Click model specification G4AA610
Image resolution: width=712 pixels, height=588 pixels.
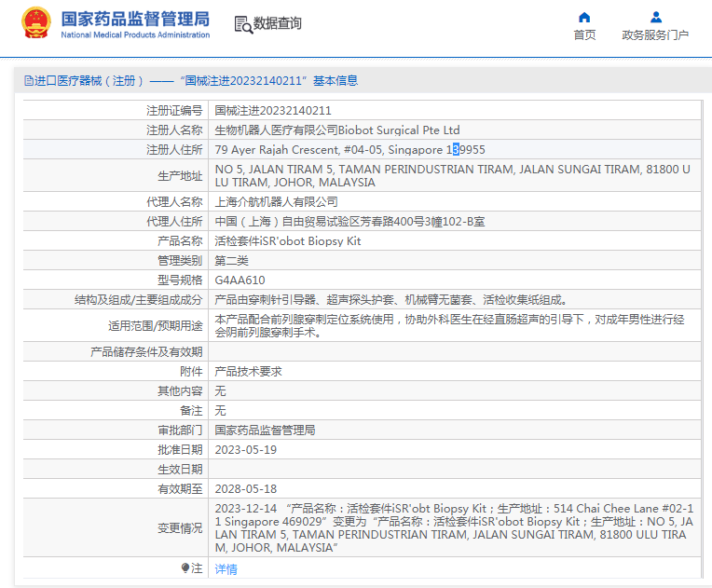(x=240, y=280)
